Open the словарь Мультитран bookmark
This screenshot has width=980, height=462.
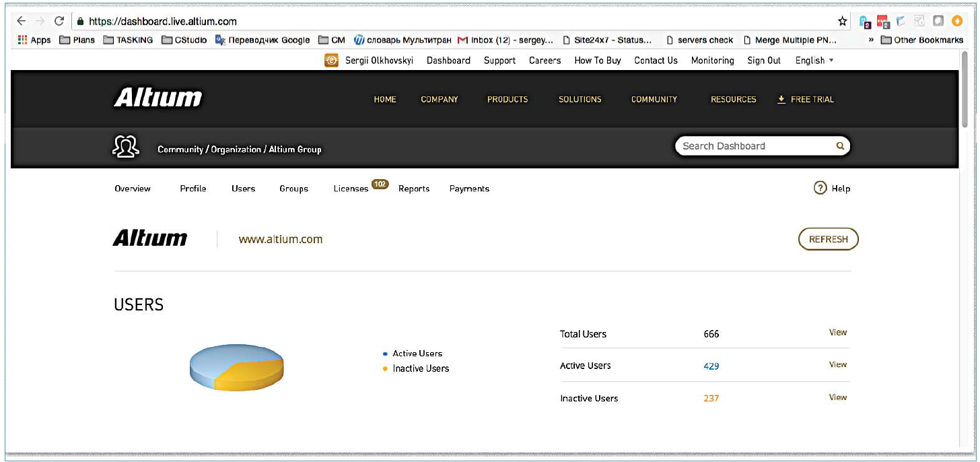403,40
